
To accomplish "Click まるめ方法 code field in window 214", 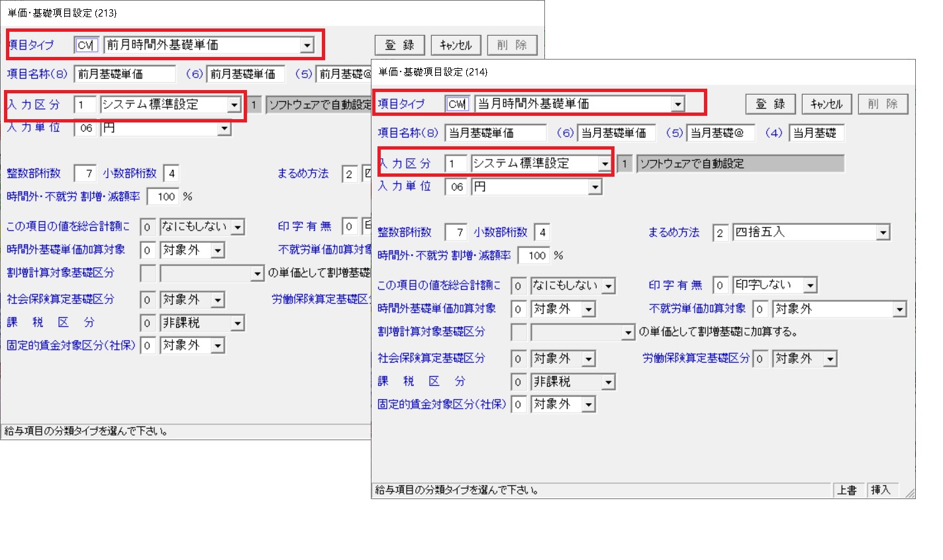I will pos(720,233).
